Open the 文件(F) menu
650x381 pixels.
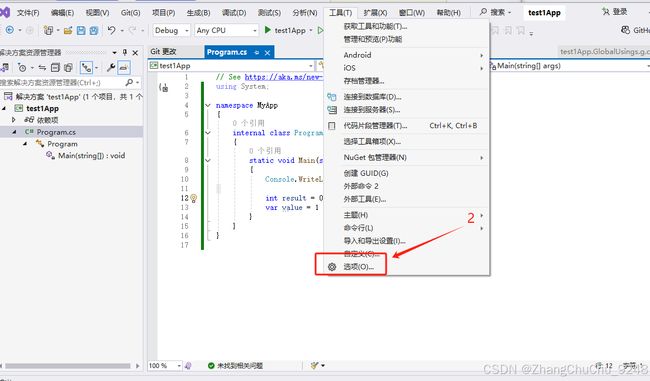pyautogui.click(x=28, y=12)
